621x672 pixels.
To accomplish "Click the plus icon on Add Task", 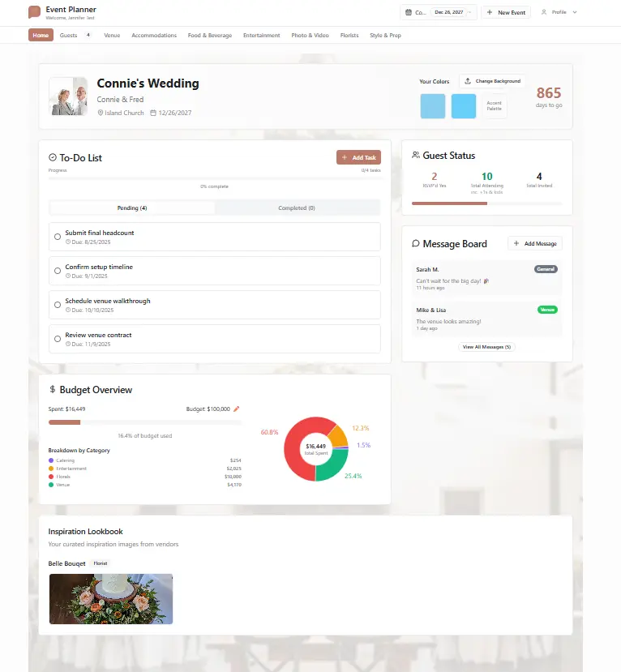I will [344, 157].
